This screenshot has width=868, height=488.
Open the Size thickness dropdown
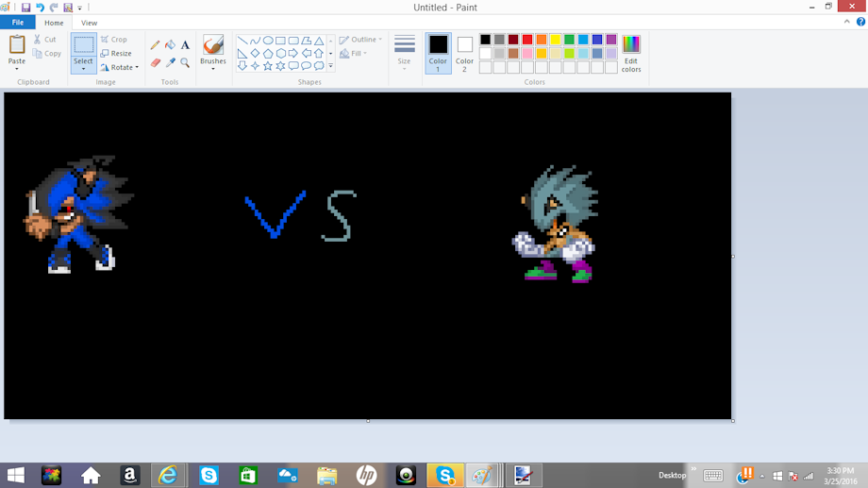coord(405,52)
